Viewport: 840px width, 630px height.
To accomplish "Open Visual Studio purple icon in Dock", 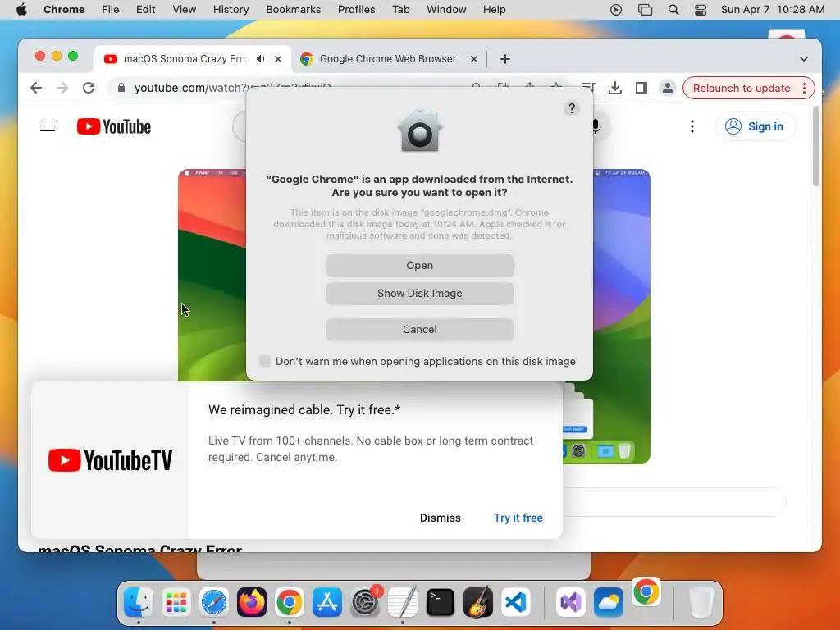I will click(571, 602).
